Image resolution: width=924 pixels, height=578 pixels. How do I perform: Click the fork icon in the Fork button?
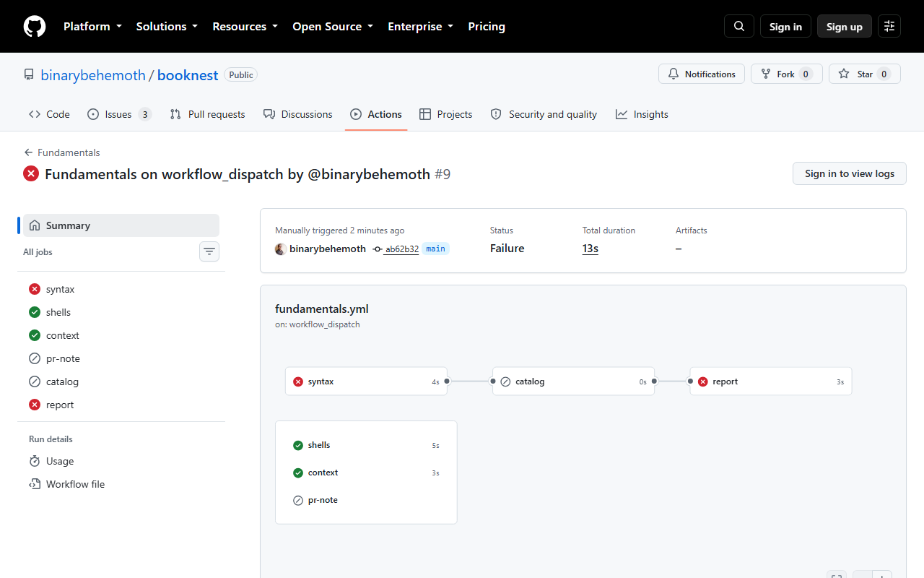[766, 74]
